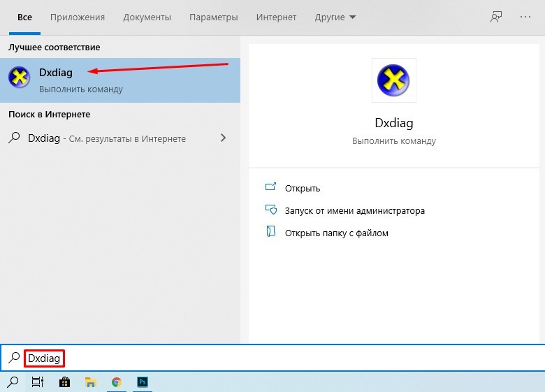Screen dimensions: 545x392
Task: Click the magnifier icon beside Dxdiag web result
Action: 14,138
